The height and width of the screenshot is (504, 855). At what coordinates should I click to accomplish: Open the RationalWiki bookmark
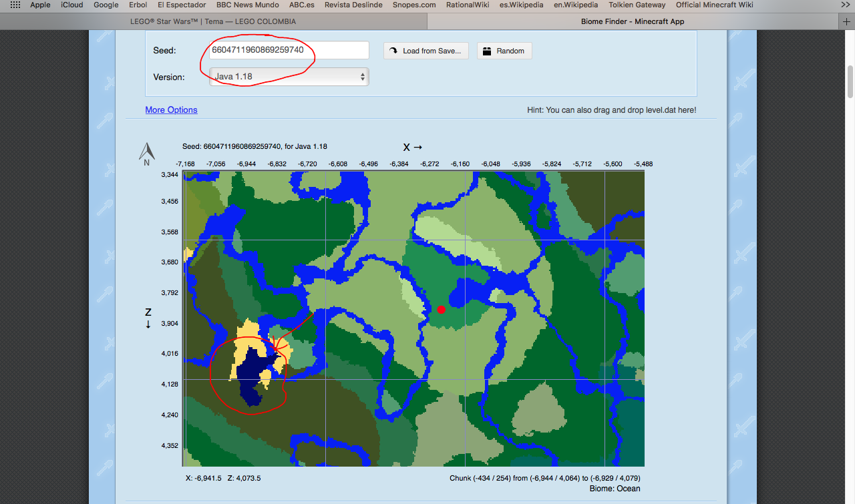click(x=468, y=5)
